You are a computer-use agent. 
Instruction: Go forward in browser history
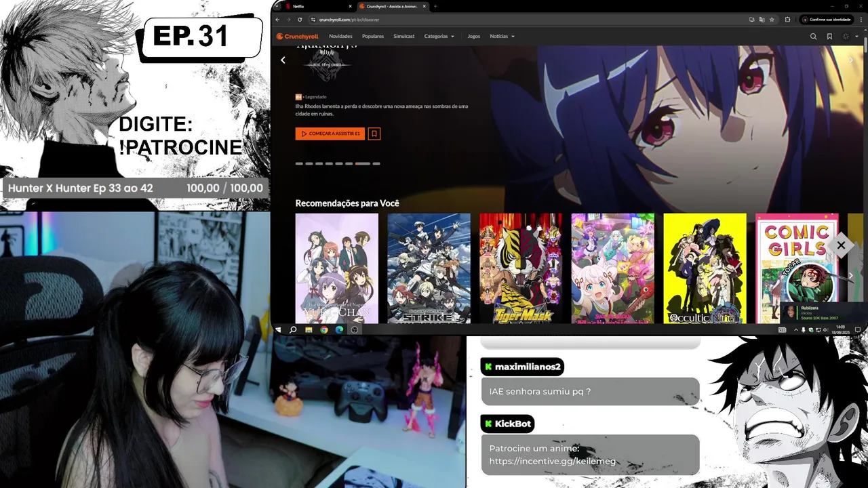[289, 20]
